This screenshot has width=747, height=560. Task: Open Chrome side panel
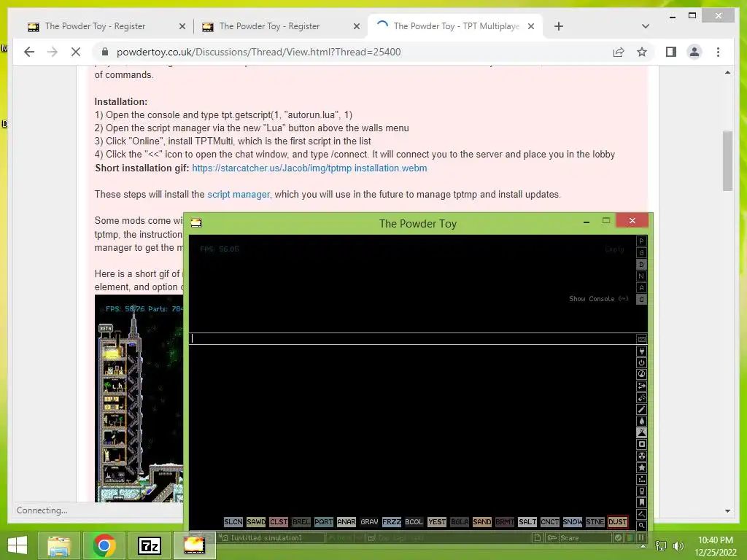coord(671,52)
